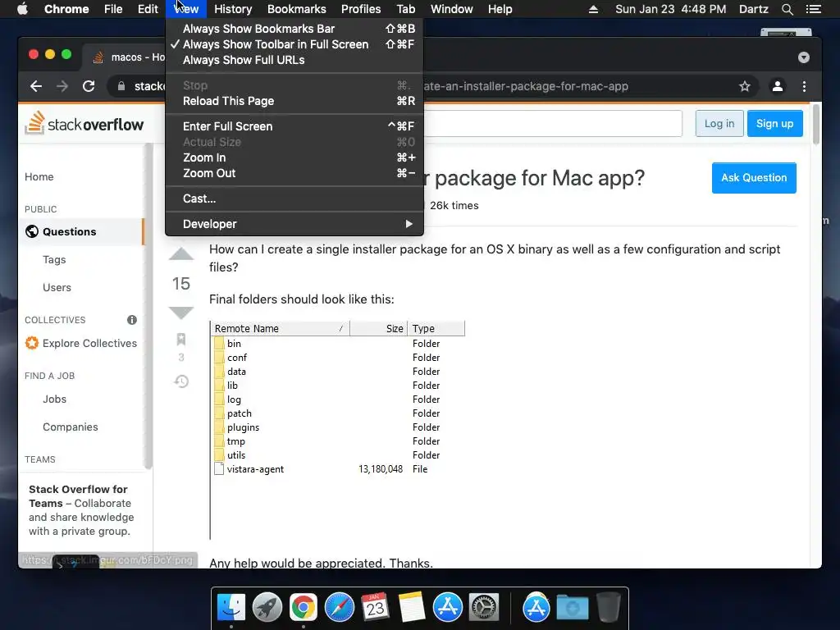Click the folder listing screenshot image

pos(337,430)
